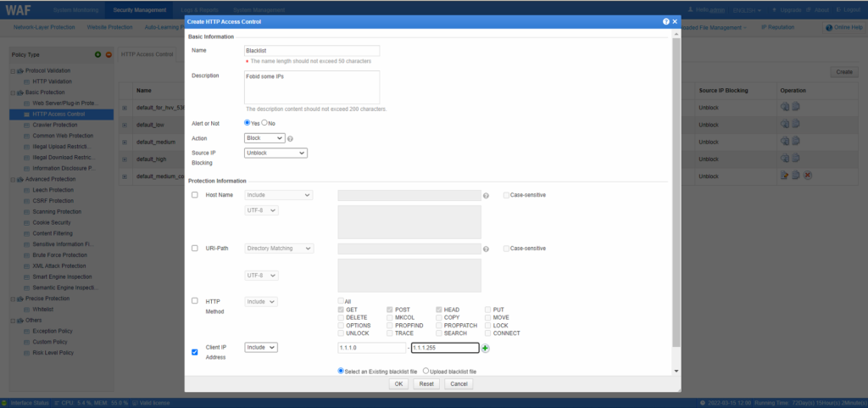Screen dimensions: 868x408
Task: Click the help icon beside Host Name field
Action: coord(486,196)
